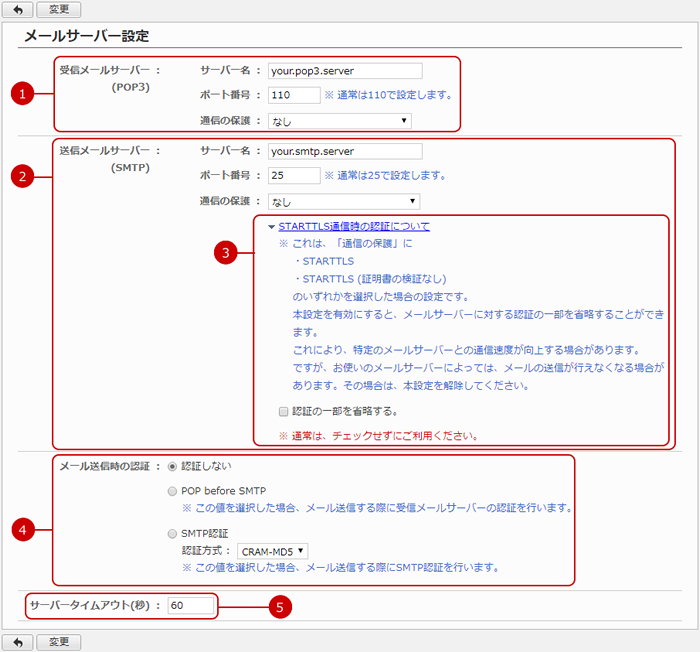
Task: Click the red number 3 marker
Action: coord(229,253)
